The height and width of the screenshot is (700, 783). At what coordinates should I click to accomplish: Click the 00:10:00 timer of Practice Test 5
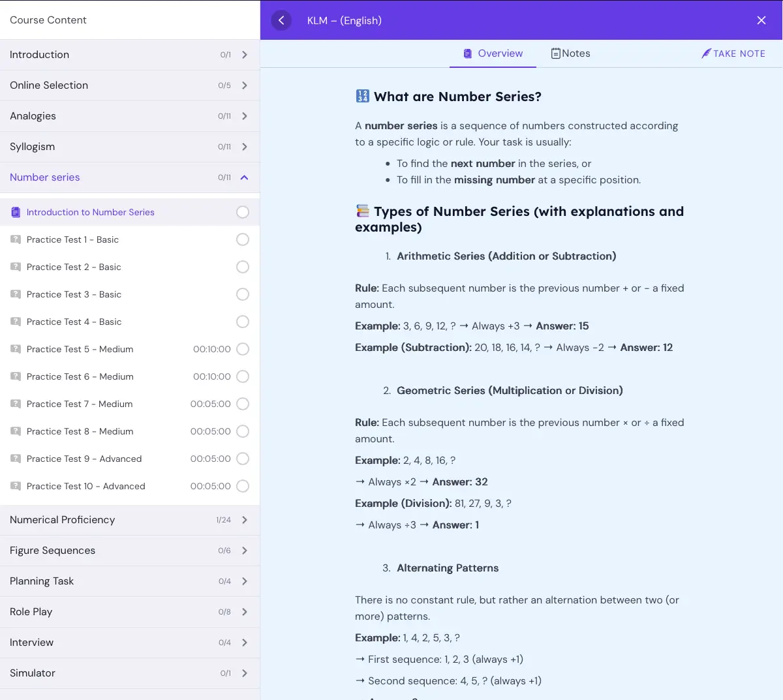point(212,349)
